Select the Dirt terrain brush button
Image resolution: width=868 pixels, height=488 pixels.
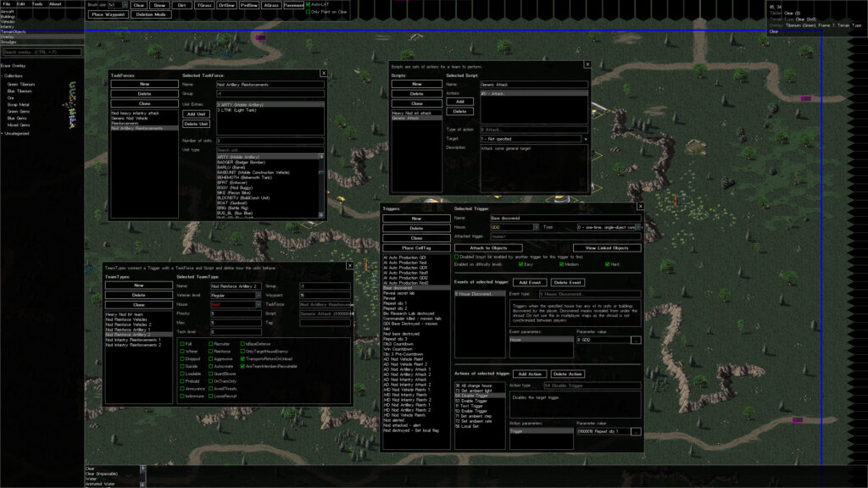click(181, 5)
